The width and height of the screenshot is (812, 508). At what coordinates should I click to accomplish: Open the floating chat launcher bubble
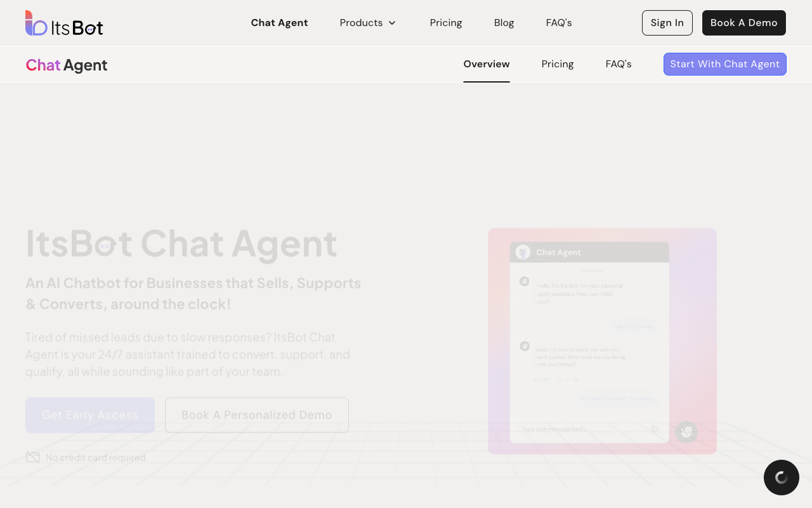tap(686, 432)
